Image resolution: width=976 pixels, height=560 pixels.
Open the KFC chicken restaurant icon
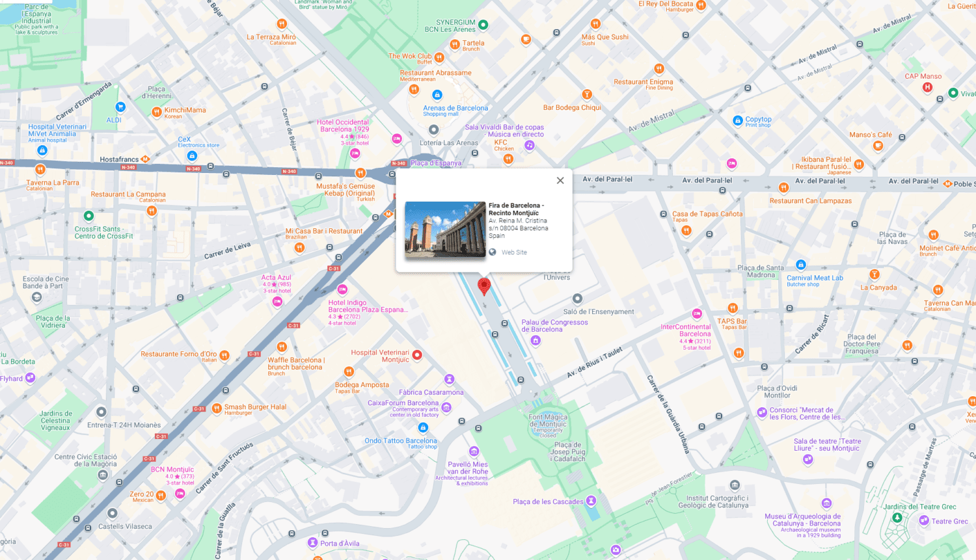click(508, 159)
